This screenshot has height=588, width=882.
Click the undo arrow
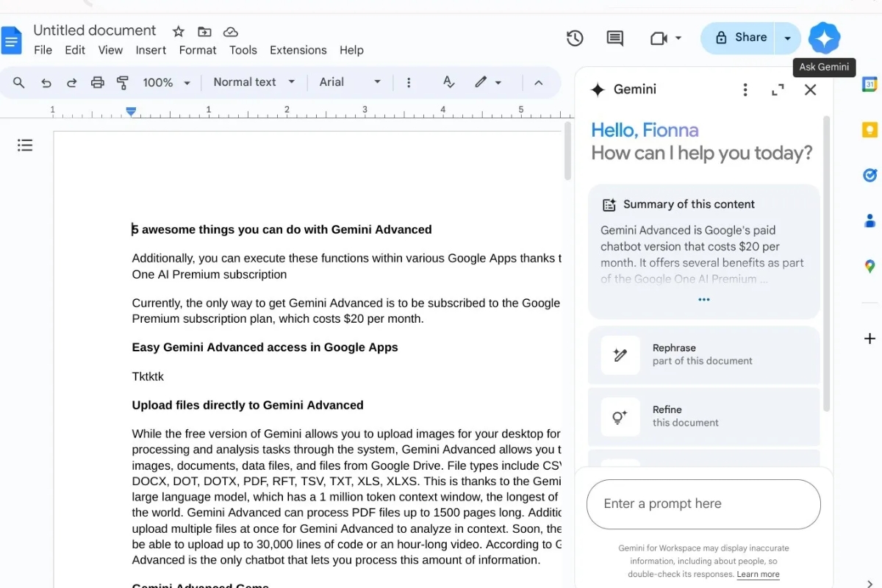[46, 82]
